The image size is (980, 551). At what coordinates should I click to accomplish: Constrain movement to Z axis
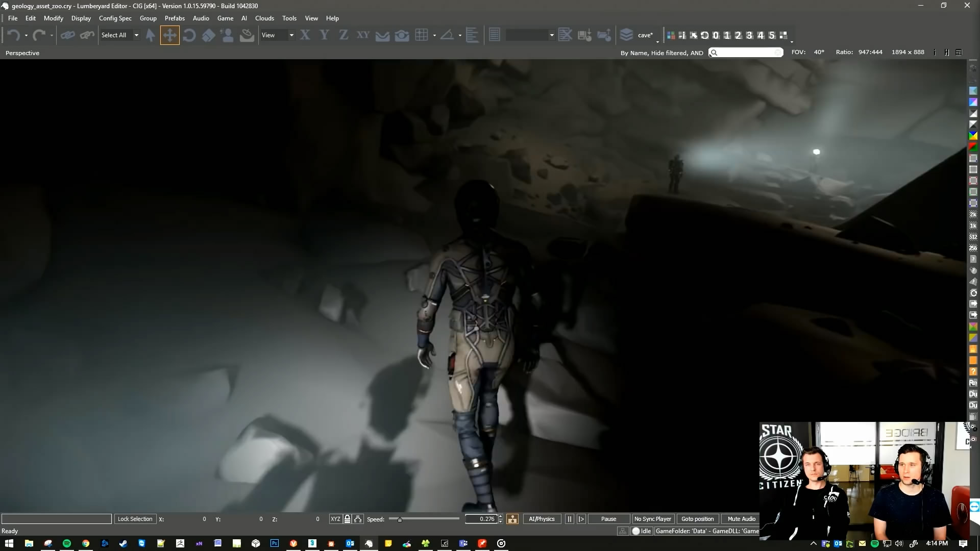tap(344, 35)
